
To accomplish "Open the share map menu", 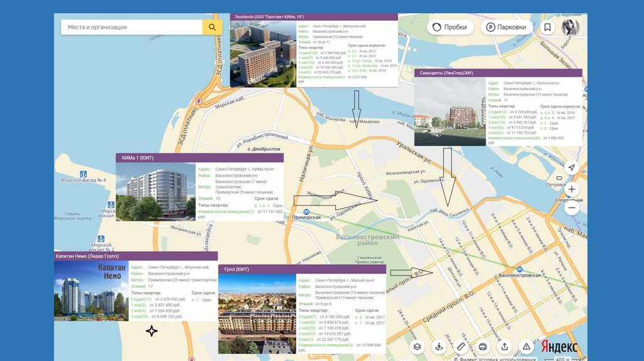I will 504,347.
